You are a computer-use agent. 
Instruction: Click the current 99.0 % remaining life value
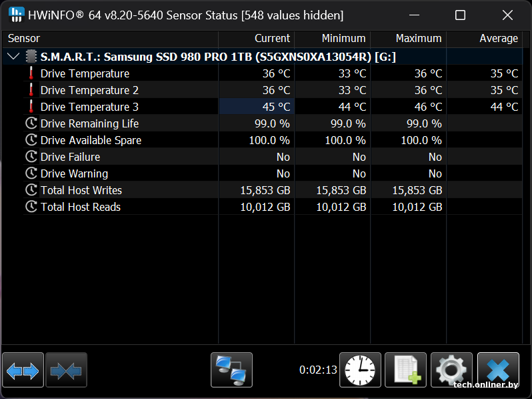click(x=272, y=123)
